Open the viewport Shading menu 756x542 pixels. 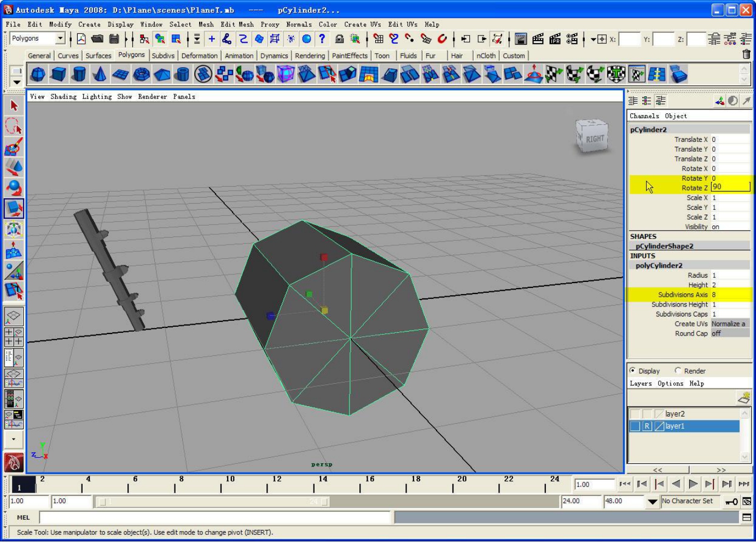[63, 97]
